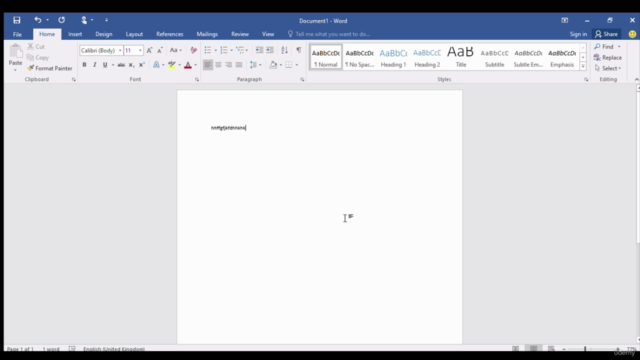Open font color dropdown arrow
This screenshot has height=360, width=640.
196,65
